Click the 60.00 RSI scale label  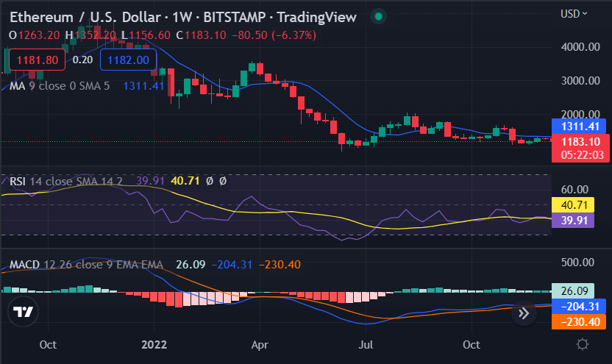(x=574, y=190)
